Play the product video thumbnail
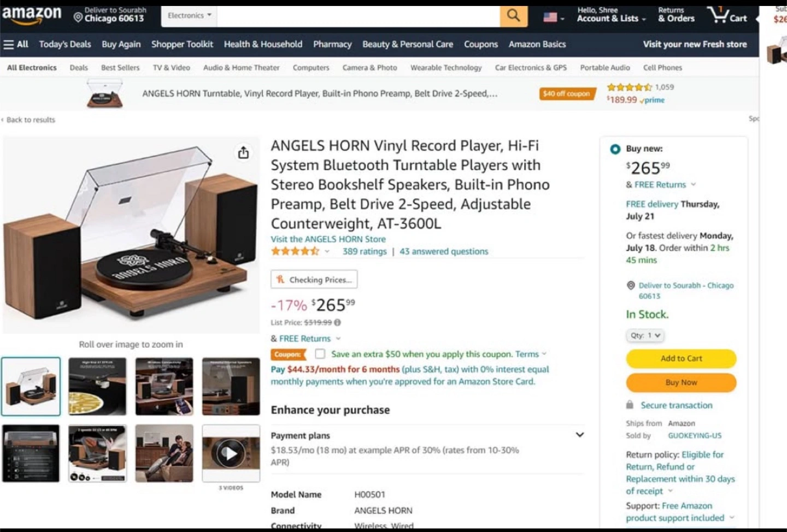The image size is (787, 532). click(x=231, y=453)
